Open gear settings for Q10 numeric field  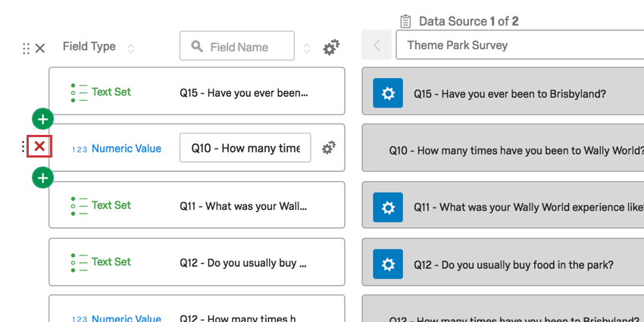point(328,148)
